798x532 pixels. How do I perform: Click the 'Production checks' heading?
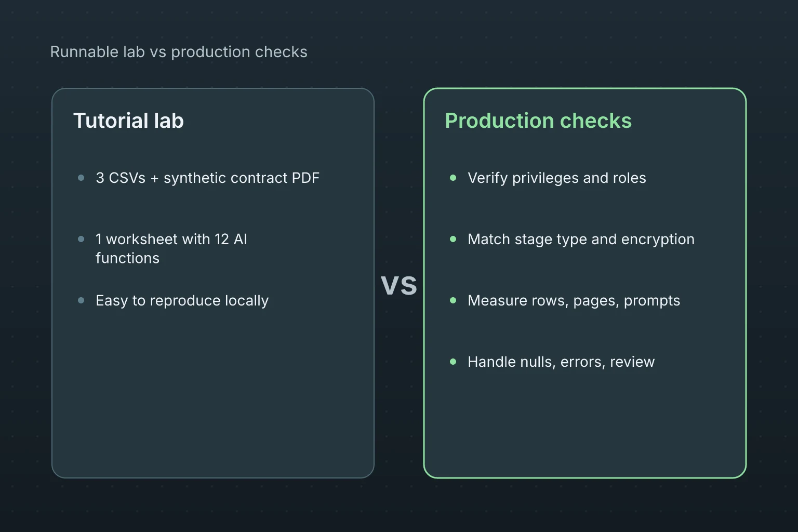click(538, 121)
